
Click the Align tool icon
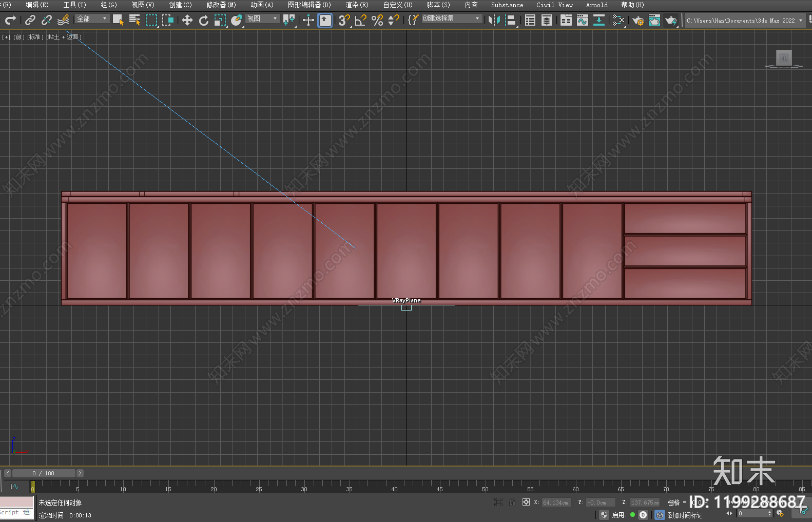pyautogui.click(x=511, y=20)
